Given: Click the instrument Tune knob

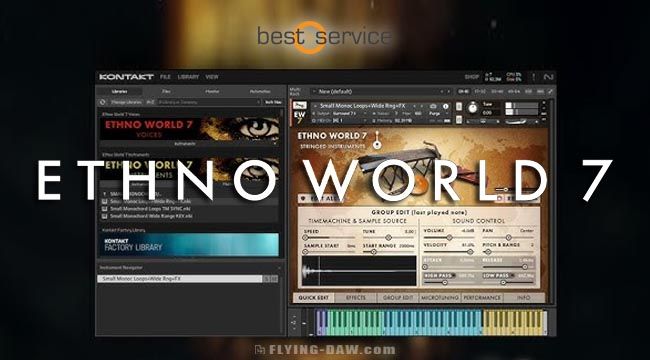Looking at the screenshot, I should coord(473,108).
